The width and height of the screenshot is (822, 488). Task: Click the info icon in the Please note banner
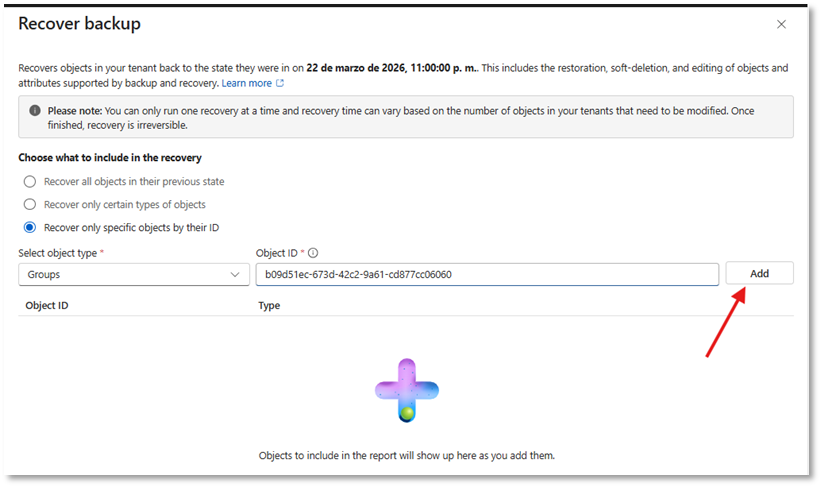tap(35, 111)
